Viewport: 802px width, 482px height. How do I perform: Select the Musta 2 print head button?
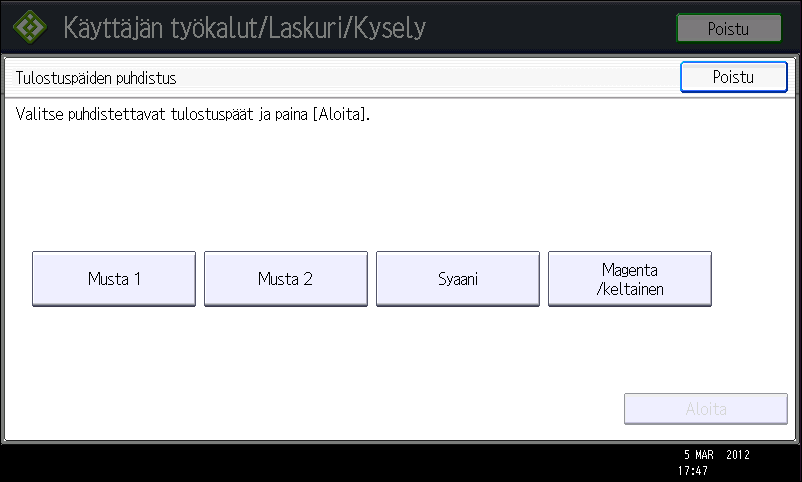(x=286, y=279)
